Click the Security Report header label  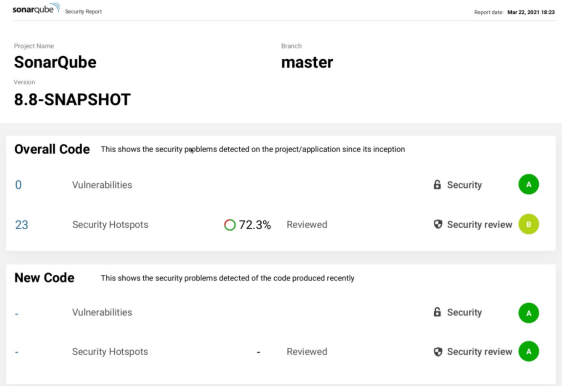click(x=84, y=11)
